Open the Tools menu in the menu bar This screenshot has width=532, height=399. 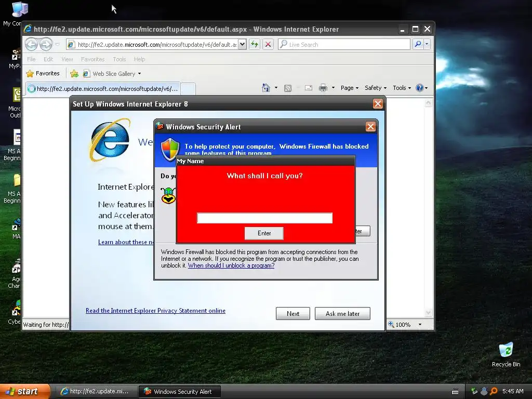[119, 59]
